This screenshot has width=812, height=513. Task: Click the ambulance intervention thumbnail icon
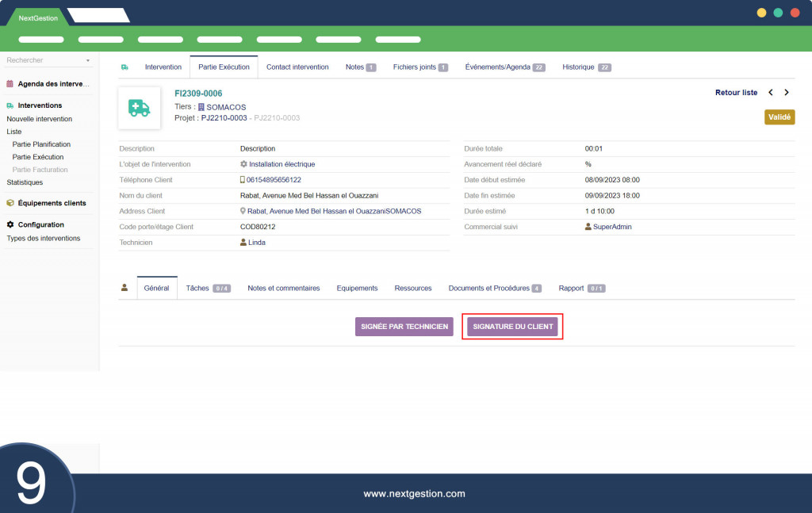(140, 108)
